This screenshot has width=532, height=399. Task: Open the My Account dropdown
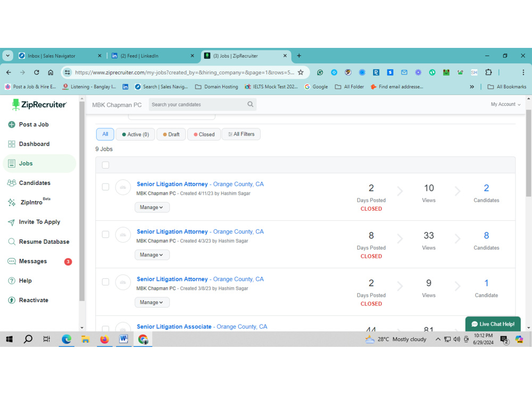pos(505,104)
